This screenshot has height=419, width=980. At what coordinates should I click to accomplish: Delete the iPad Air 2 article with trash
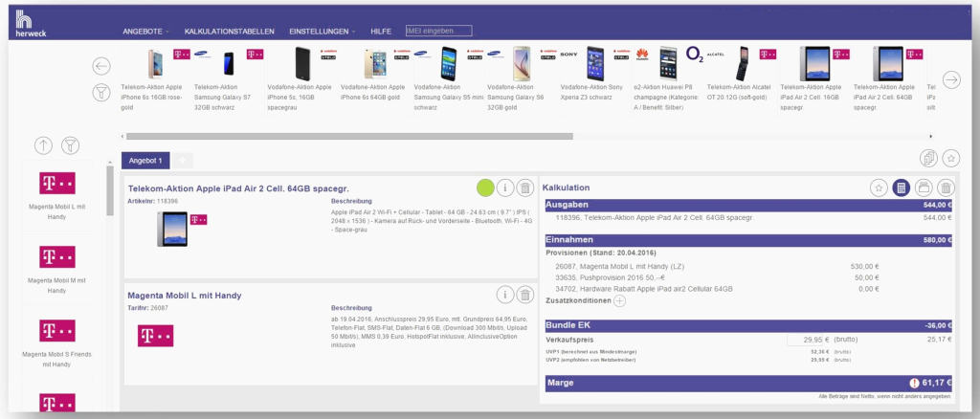(x=525, y=187)
